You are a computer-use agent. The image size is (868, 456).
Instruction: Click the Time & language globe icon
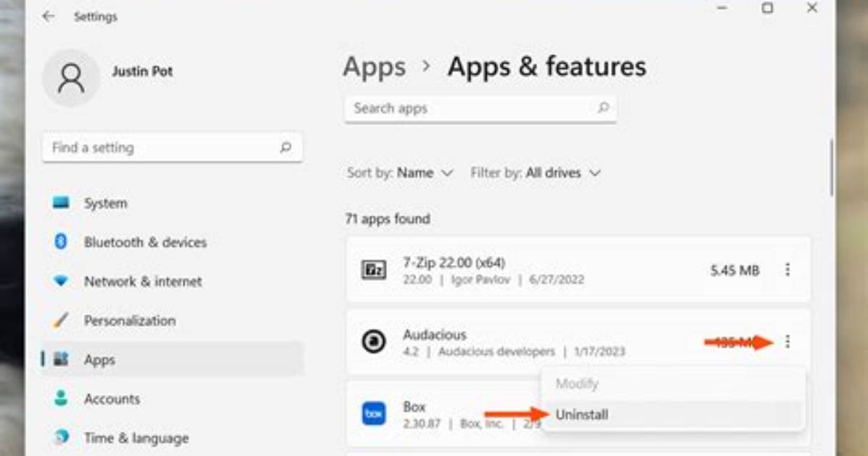click(61, 437)
